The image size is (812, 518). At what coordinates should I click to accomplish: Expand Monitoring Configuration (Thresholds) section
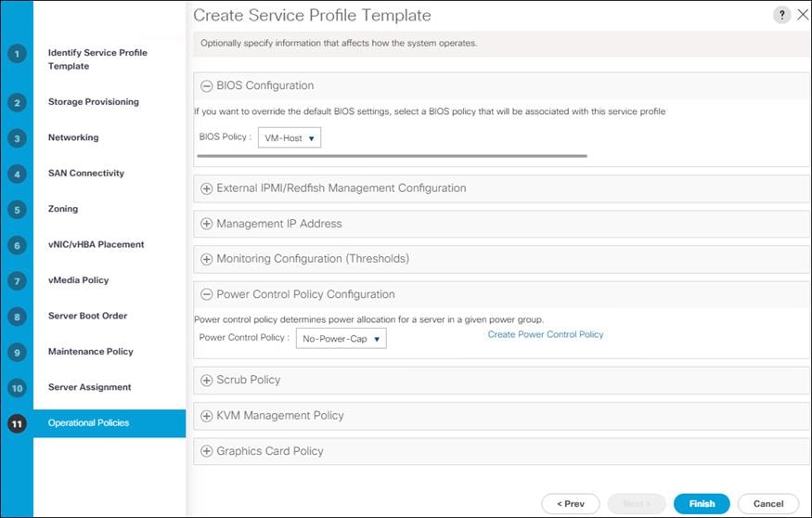tap(207, 259)
